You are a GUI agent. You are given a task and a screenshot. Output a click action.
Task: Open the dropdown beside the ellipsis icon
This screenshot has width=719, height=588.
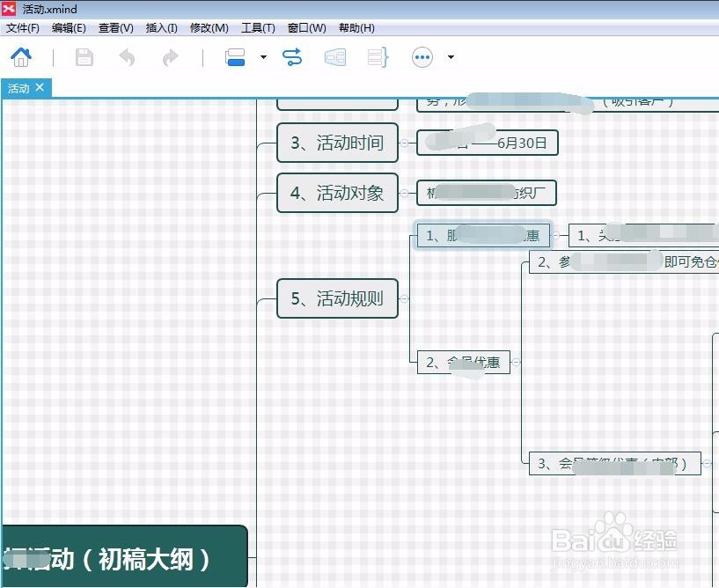pyautogui.click(x=451, y=56)
